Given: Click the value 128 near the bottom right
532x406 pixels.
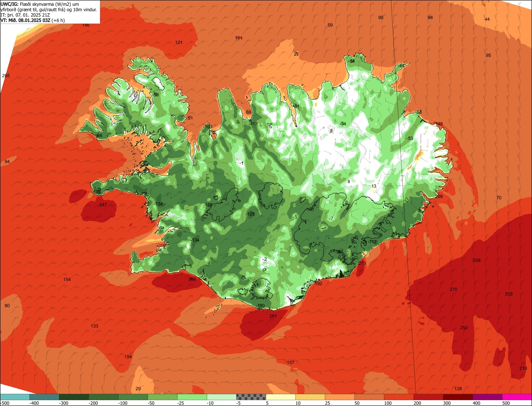Looking at the screenshot, I should click(x=458, y=389).
